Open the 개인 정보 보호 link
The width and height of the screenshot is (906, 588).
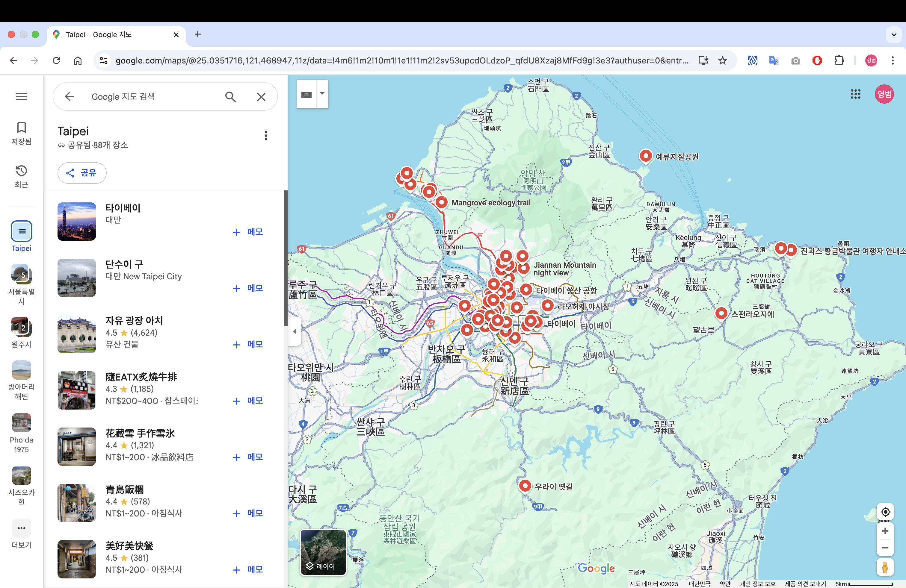coord(757,584)
